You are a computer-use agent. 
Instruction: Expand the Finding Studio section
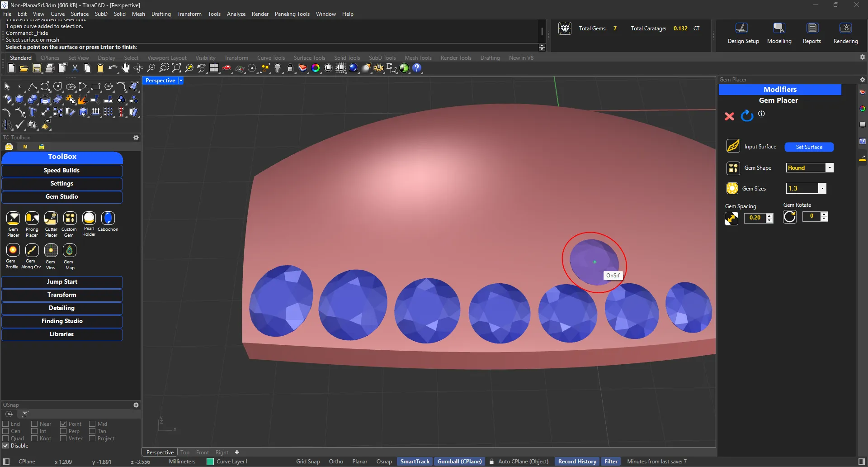tap(62, 321)
